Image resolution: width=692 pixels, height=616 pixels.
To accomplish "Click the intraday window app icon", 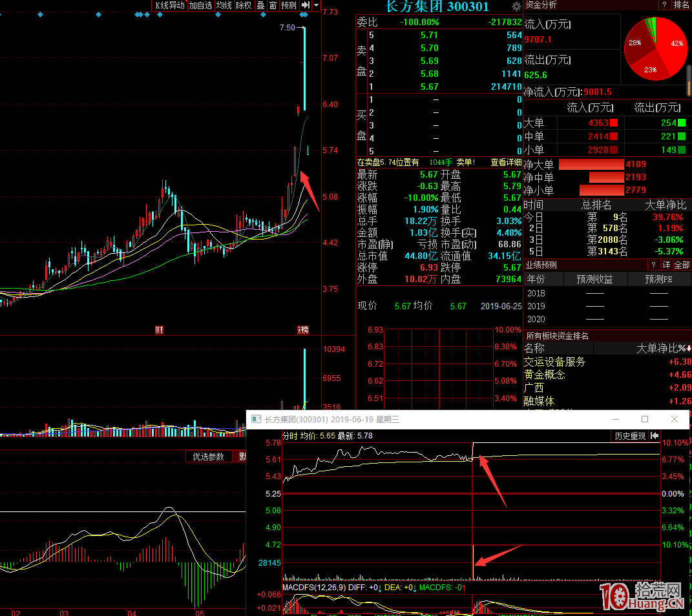I will tap(256, 419).
